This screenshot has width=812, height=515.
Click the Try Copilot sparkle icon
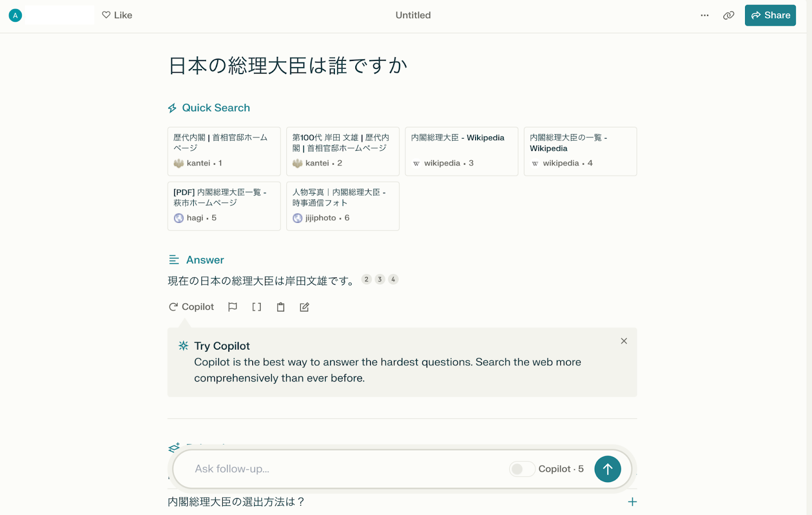184,346
